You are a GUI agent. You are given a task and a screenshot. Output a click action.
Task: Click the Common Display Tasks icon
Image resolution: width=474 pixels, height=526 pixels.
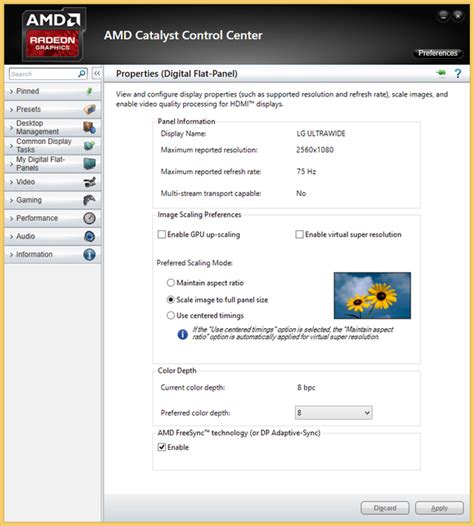[x=89, y=146]
